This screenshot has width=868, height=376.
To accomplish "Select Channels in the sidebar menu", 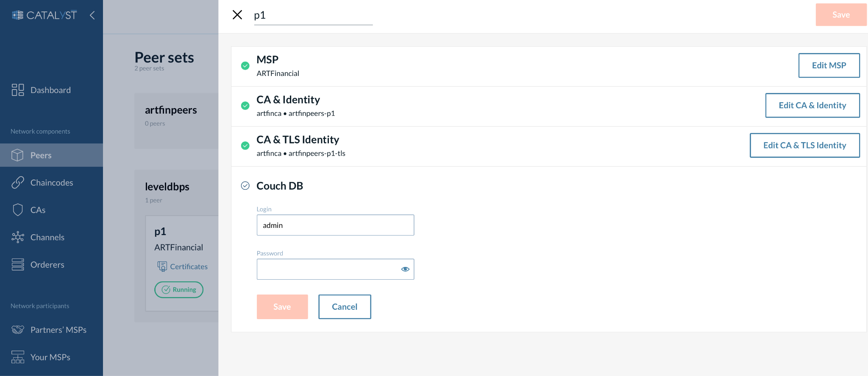I will (47, 237).
